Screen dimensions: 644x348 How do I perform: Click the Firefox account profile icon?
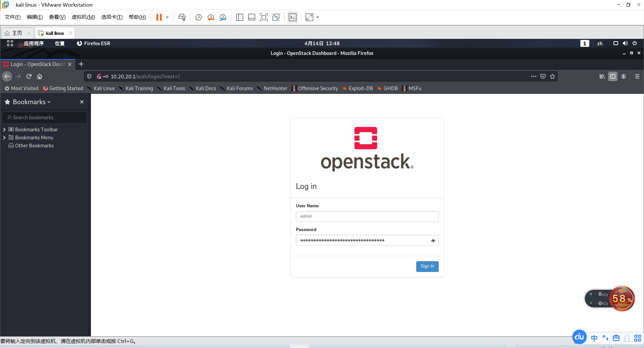pos(624,76)
